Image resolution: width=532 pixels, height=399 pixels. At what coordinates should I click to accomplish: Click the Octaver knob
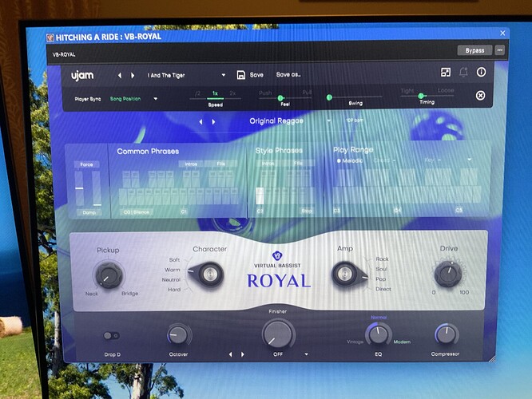pyautogui.click(x=178, y=335)
